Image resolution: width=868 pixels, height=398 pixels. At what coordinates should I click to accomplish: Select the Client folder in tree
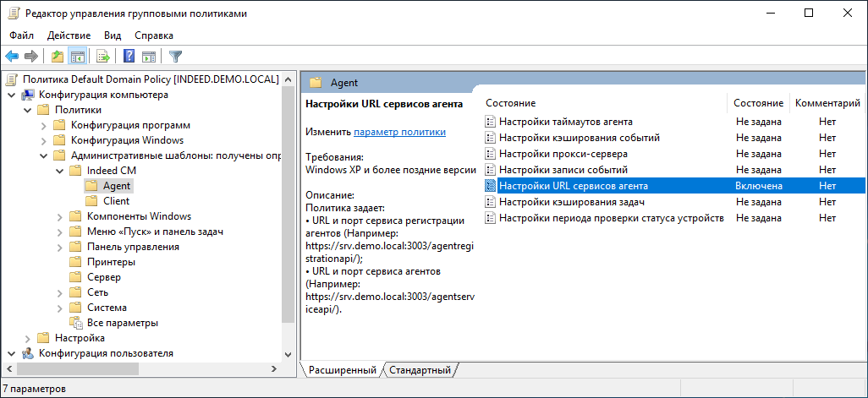[x=116, y=201]
